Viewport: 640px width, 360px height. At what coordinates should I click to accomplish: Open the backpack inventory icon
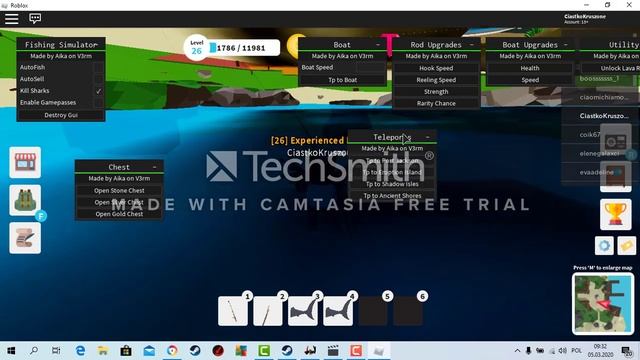pos(25,200)
